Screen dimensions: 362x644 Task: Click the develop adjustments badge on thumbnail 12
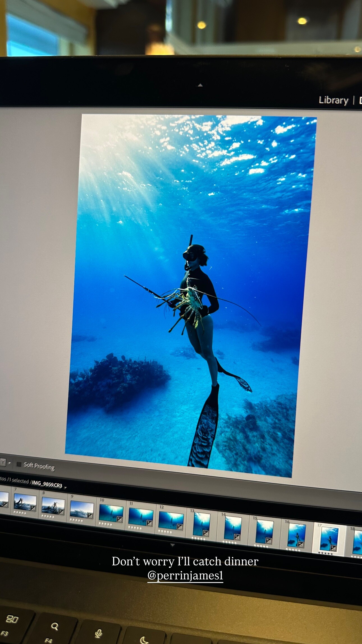(180, 527)
